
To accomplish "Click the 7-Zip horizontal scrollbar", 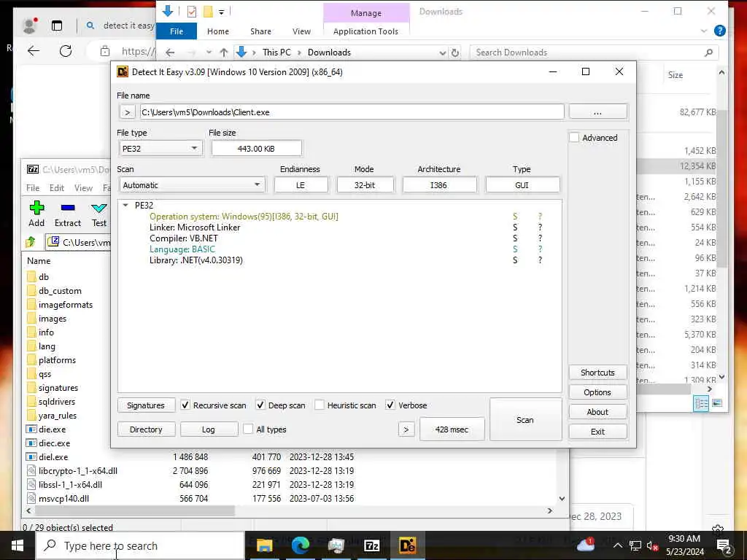I will 135,510.
